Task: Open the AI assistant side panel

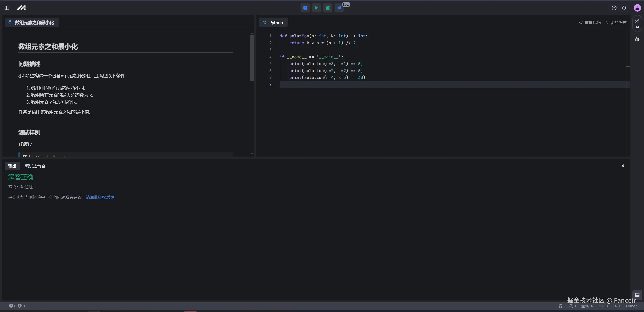Action: [637, 24]
